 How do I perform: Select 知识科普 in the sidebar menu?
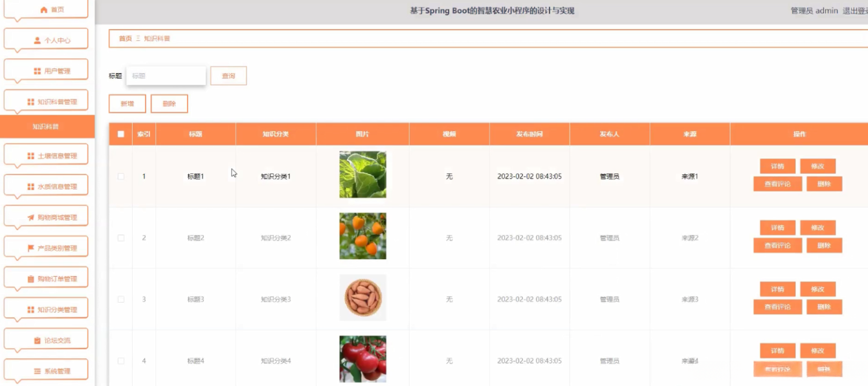click(x=45, y=127)
